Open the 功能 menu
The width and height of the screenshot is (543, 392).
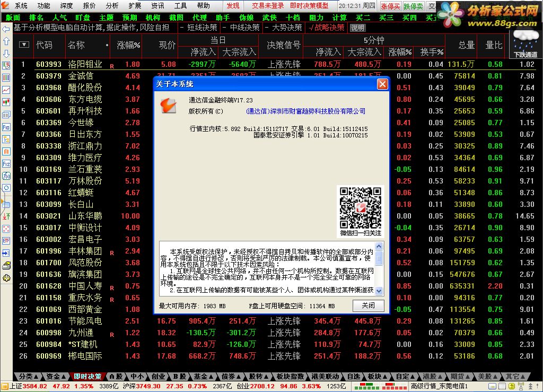43,5
